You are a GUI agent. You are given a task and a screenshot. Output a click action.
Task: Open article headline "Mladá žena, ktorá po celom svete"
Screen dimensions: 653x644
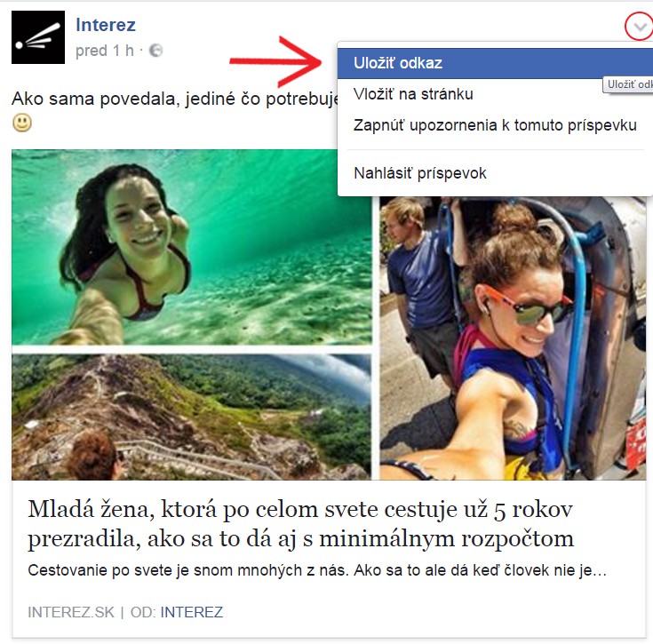pos(300,524)
